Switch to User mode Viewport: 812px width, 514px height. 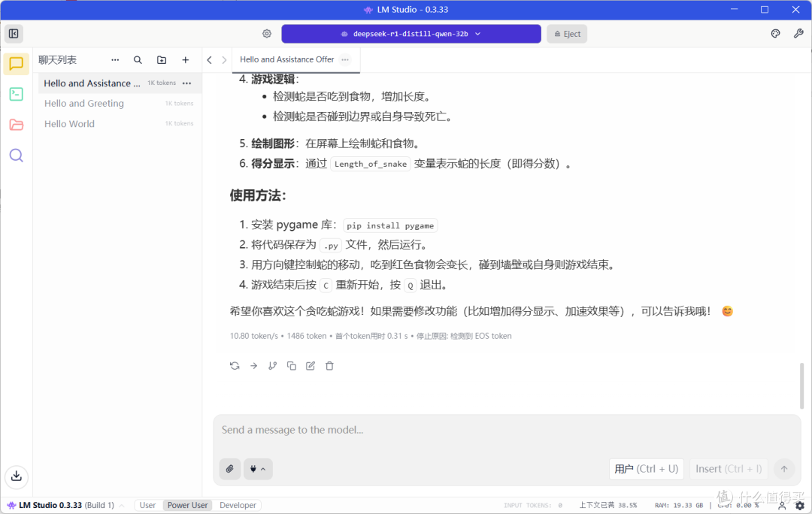[147, 505]
